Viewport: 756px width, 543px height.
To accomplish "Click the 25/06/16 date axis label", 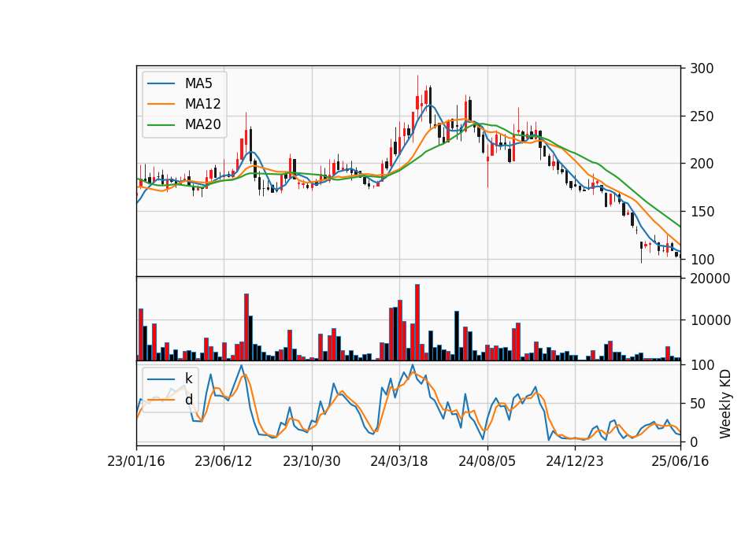I will tap(680, 461).
